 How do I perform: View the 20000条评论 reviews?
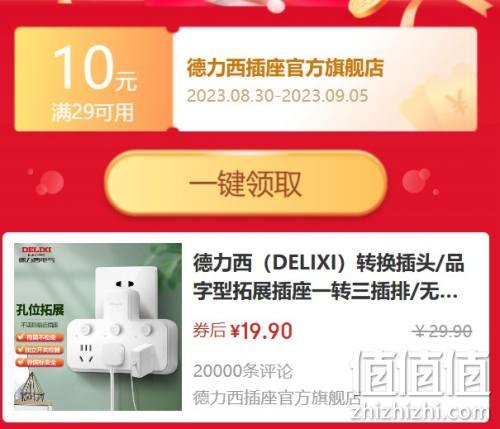[x=243, y=371]
